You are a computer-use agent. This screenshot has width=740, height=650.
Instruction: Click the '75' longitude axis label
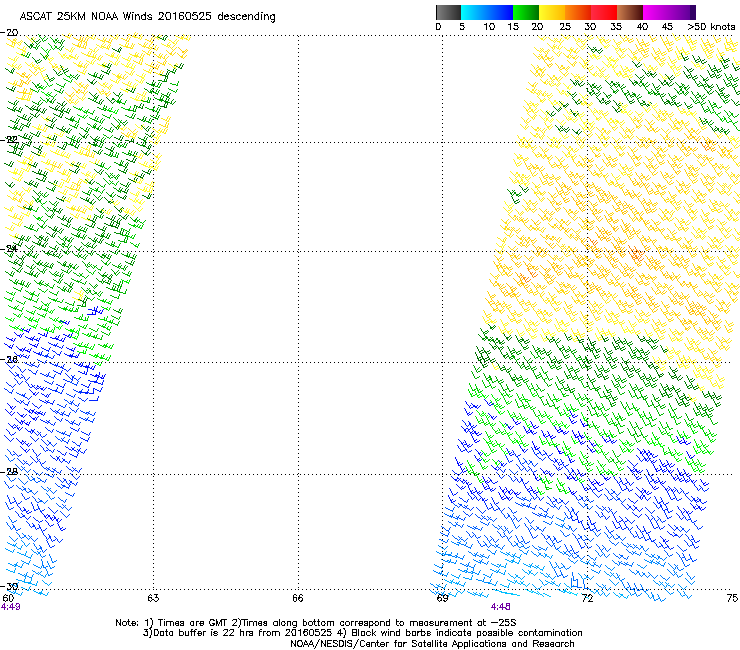[732, 598]
